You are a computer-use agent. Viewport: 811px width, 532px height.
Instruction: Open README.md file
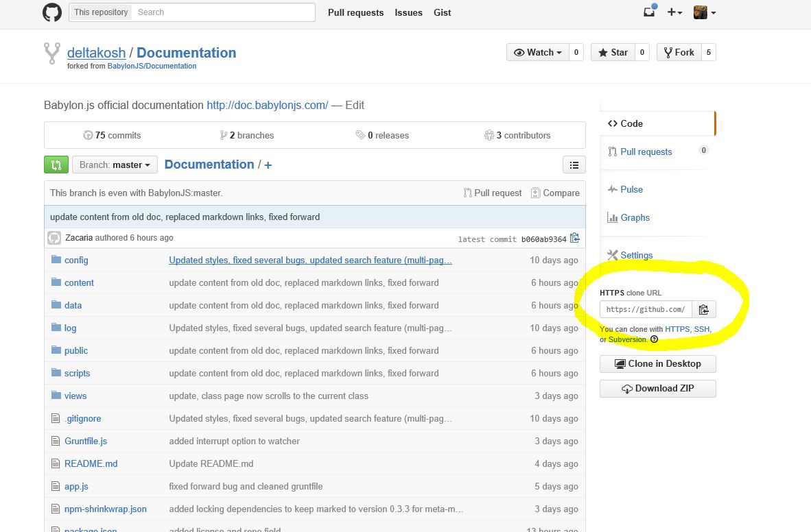click(91, 463)
